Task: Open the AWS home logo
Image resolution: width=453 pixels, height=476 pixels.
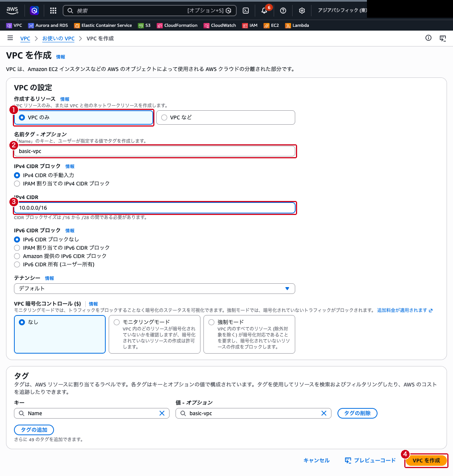Action: [x=12, y=11]
